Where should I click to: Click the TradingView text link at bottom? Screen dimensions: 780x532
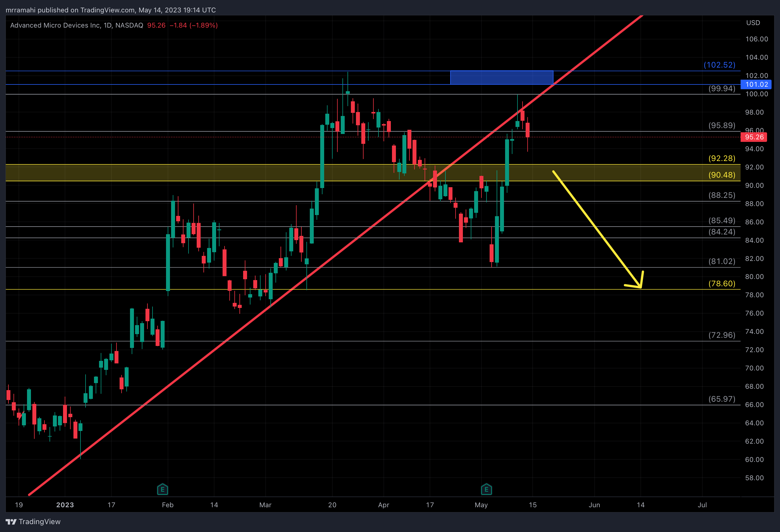click(40, 522)
